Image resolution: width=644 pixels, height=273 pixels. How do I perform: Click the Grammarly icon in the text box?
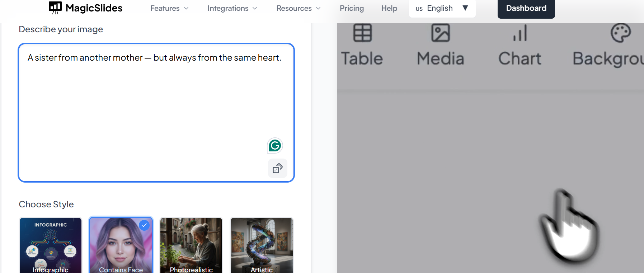point(275,146)
